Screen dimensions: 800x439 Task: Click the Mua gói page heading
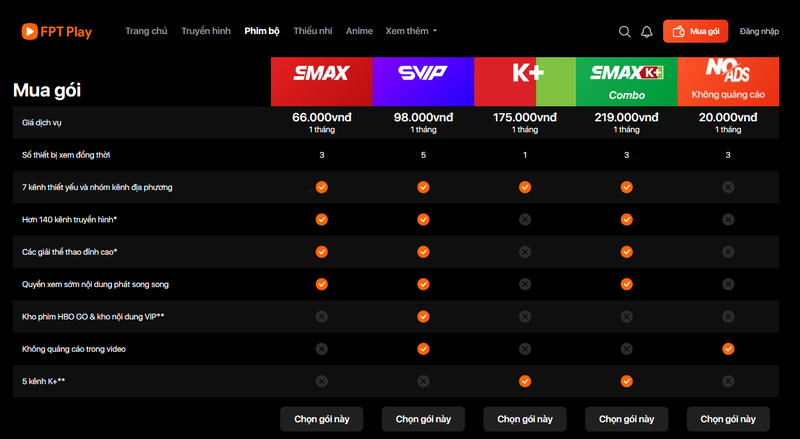(47, 90)
